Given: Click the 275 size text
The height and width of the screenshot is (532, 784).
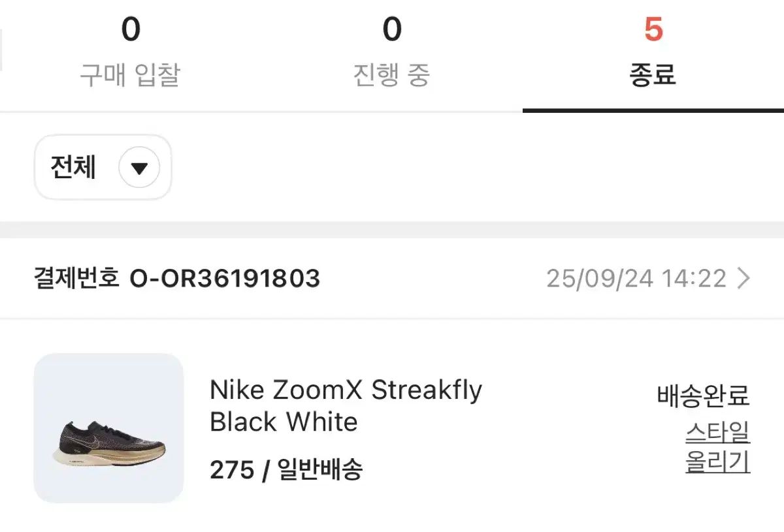Looking at the screenshot, I should (x=231, y=469).
